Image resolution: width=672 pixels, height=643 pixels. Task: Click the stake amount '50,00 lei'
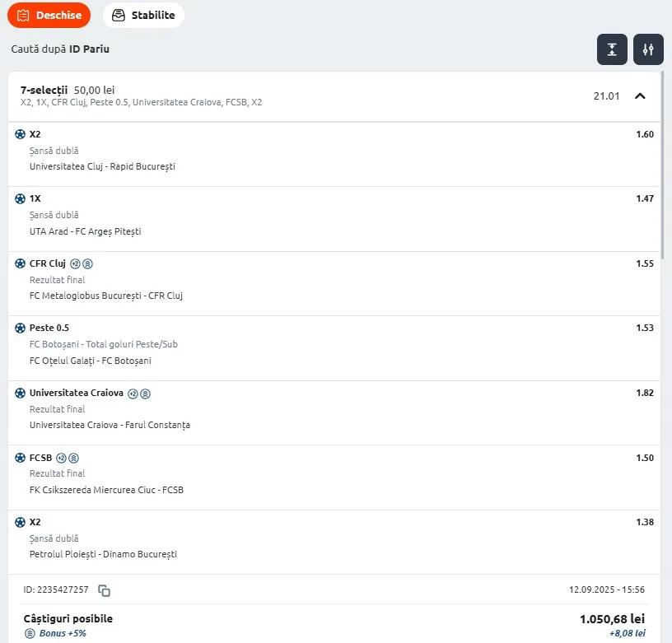coord(94,90)
